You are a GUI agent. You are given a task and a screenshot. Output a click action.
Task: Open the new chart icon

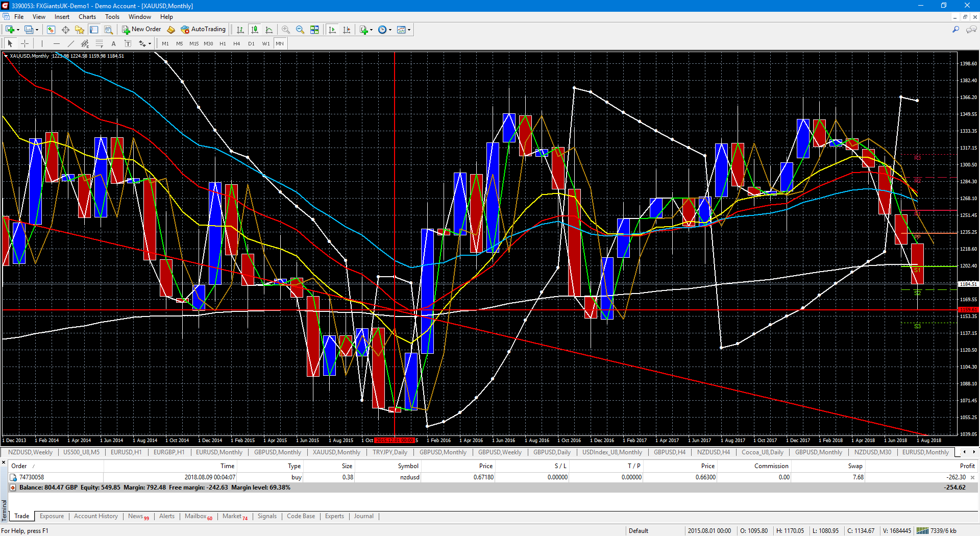[x=10, y=30]
